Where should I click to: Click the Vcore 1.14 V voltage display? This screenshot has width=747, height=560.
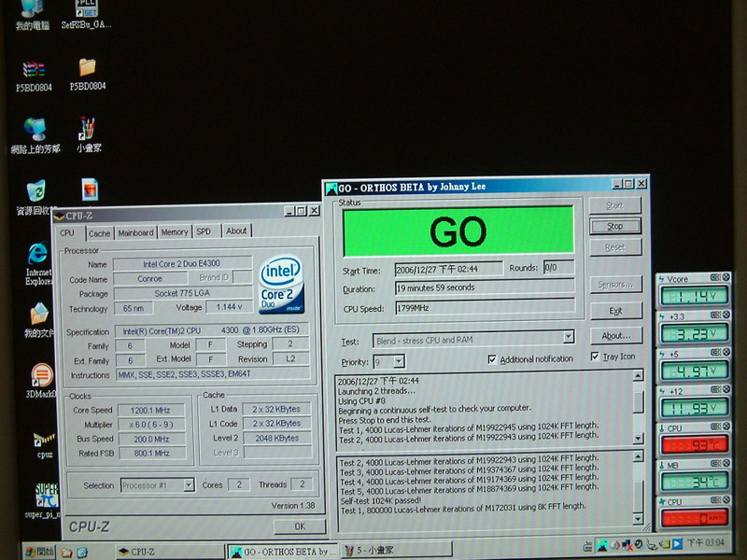pos(694,296)
